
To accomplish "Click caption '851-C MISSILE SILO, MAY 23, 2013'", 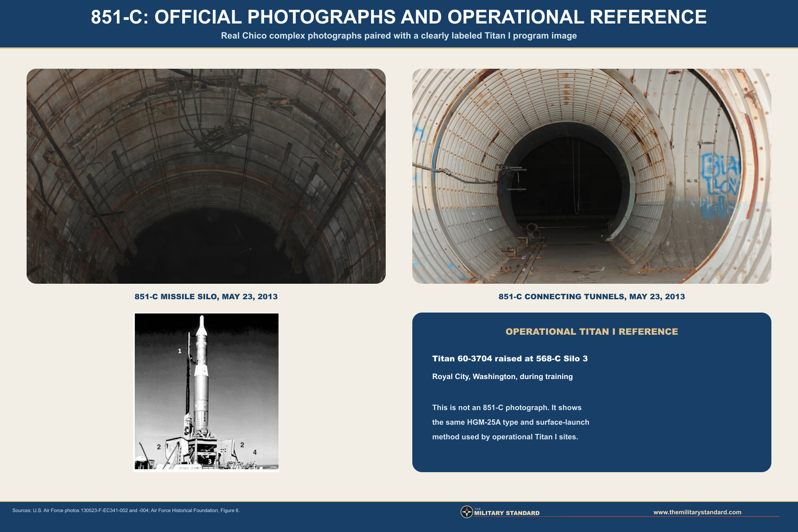I will (206, 297).
